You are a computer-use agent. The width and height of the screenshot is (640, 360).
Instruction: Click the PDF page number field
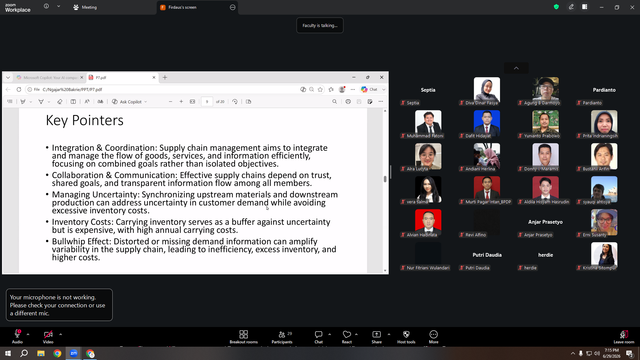click(x=207, y=102)
